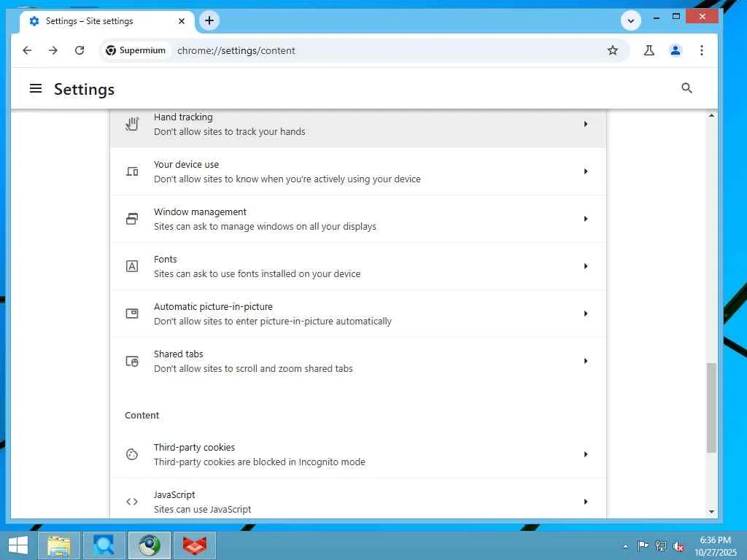Viewport: 747px width, 560px height.
Task: Click the Your device use icon
Action: click(132, 171)
